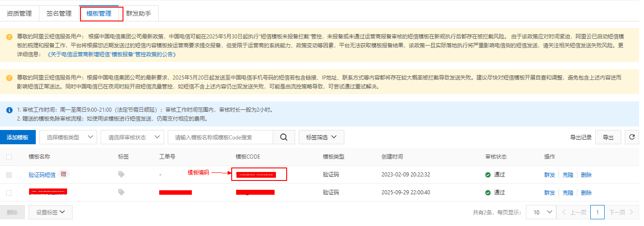This screenshot has width=644, height=226.
Task: Click the refresh icon button
Action: point(631,138)
